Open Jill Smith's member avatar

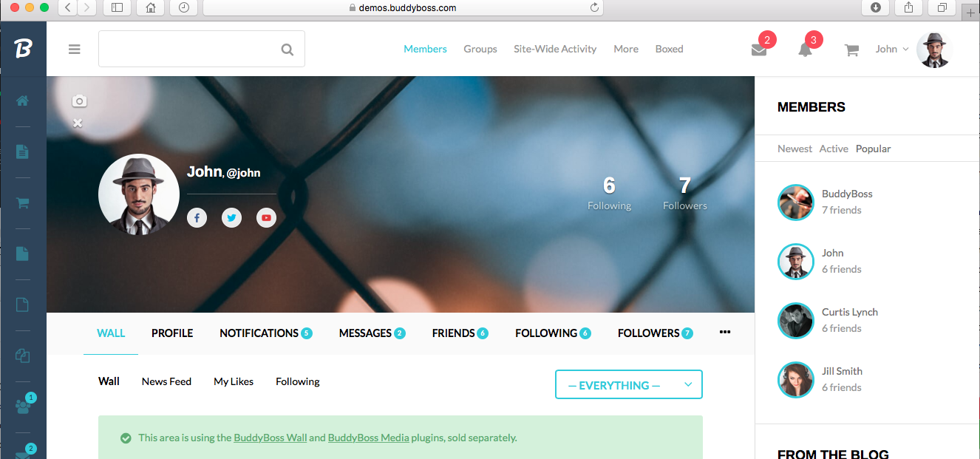(x=795, y=379)
